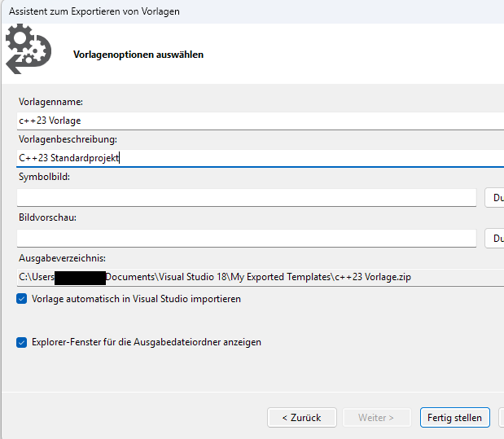Disable automatic template import into Visual Studio

coord(22,299)
